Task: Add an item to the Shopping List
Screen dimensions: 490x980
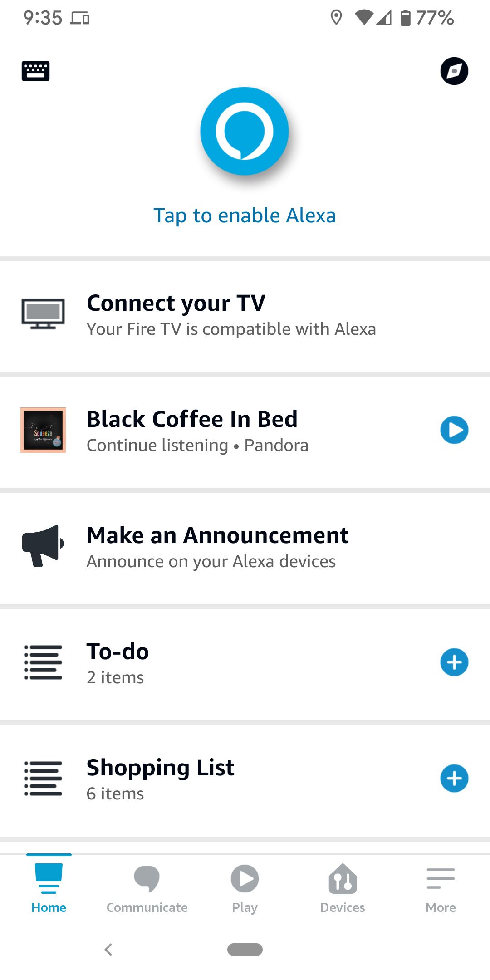Action: point(454,778)
